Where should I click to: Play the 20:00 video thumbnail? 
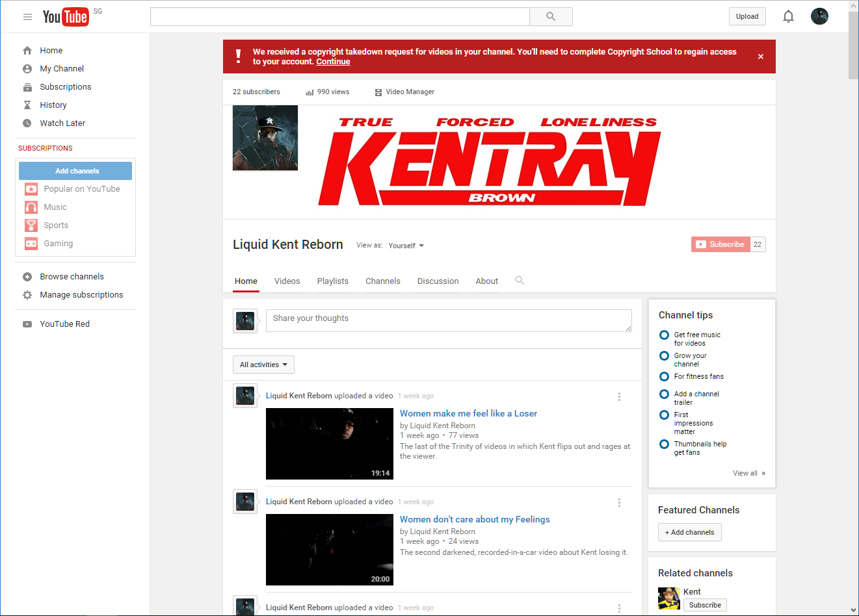point(330,550)
